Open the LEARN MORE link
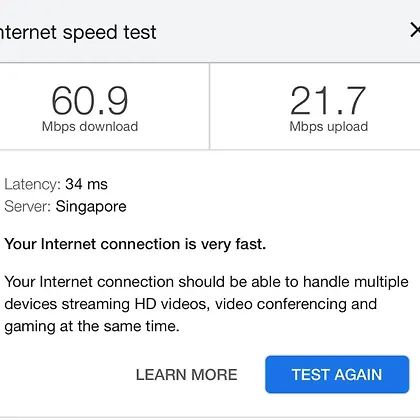420x420 pixels. click(x=187, y=375)
